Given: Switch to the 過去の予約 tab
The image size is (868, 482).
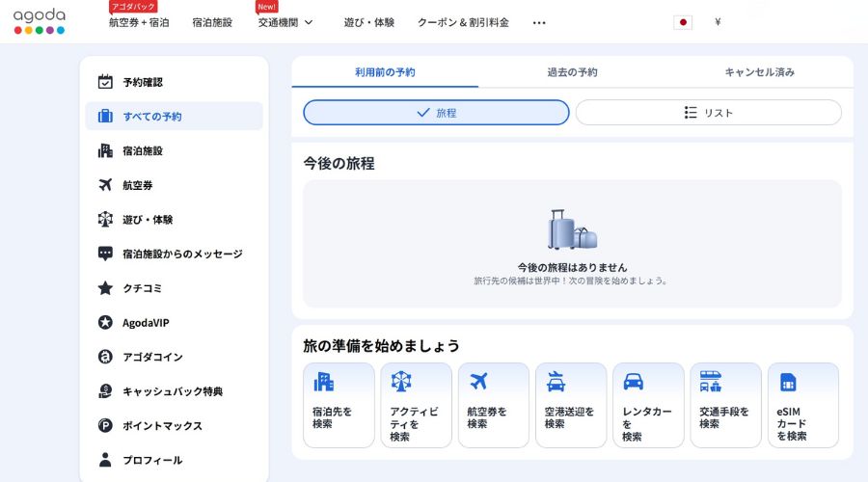Looking at the screenshot, I should click(x=572, y=72).
